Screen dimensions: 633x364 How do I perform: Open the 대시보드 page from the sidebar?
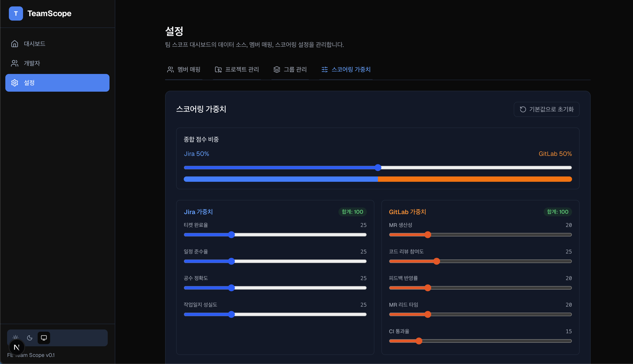point(34,43)
